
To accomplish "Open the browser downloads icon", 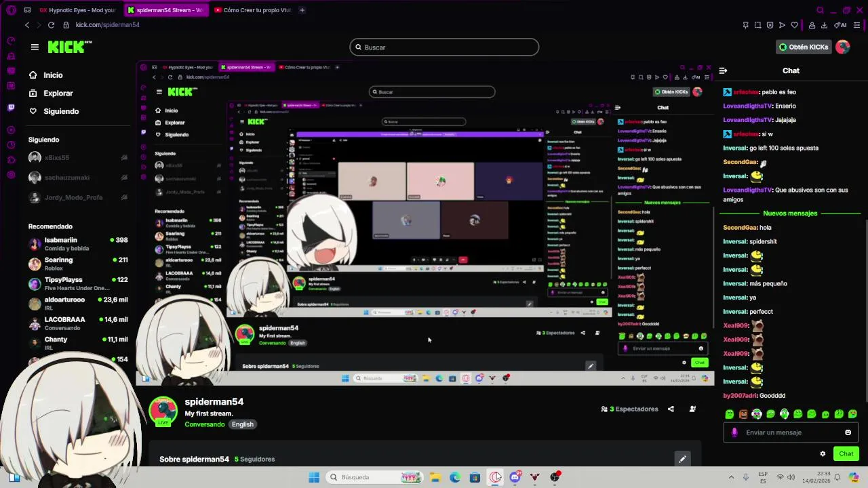I will coord(824,25).
